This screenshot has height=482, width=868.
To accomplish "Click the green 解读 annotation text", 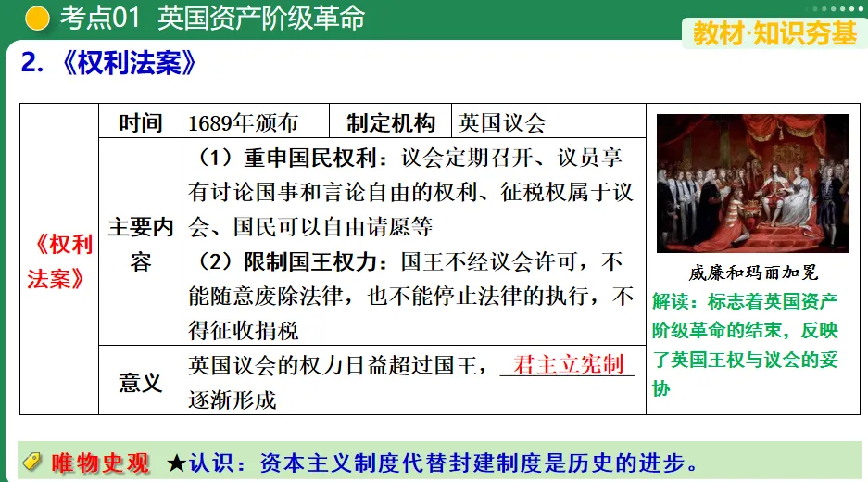I will coord(745,345).
